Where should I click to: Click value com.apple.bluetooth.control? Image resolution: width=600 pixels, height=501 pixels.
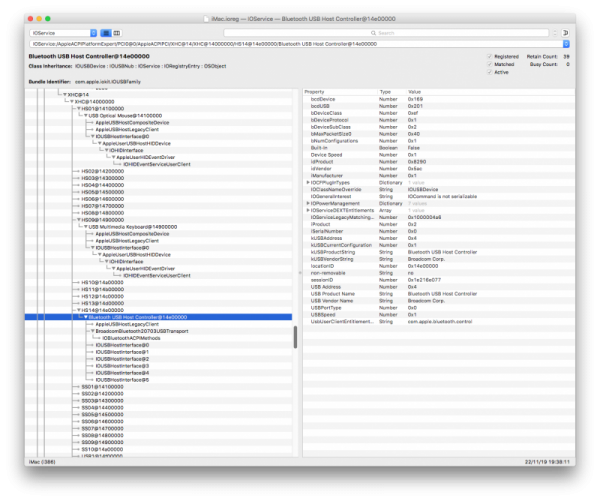[x=440, y=321]
